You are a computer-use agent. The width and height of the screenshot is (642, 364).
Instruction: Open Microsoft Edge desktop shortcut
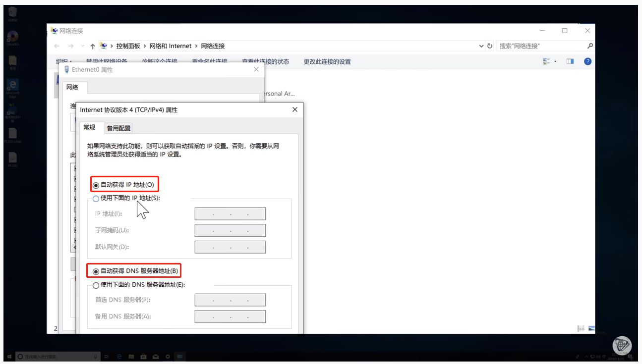click(x=13, y=88)
